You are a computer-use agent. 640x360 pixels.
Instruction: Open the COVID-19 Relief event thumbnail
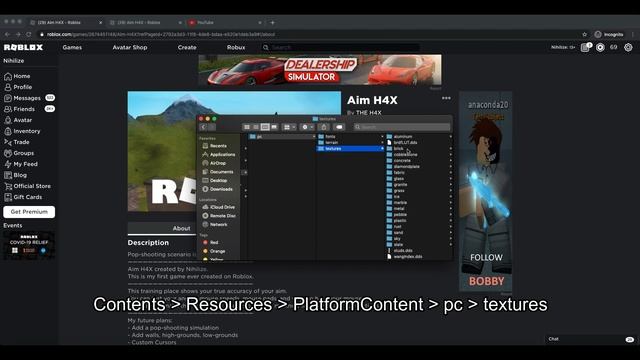point(29,245)
